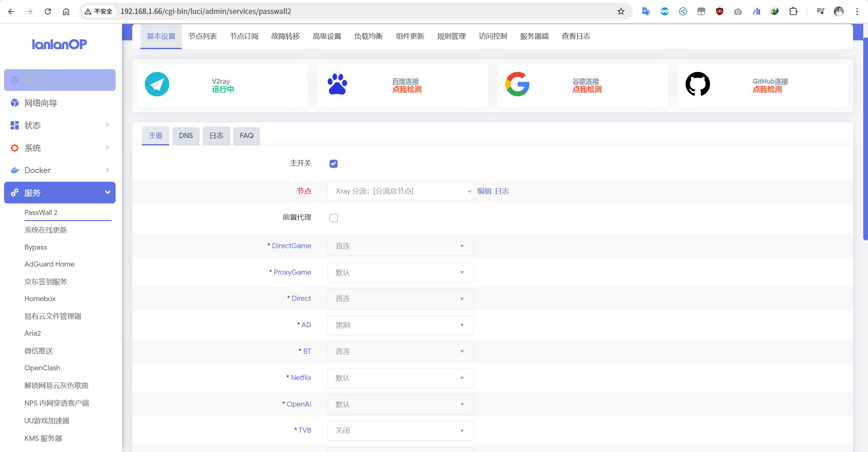Bookmark this page with the star icon
Screen dimensions: 868x452
621,12
